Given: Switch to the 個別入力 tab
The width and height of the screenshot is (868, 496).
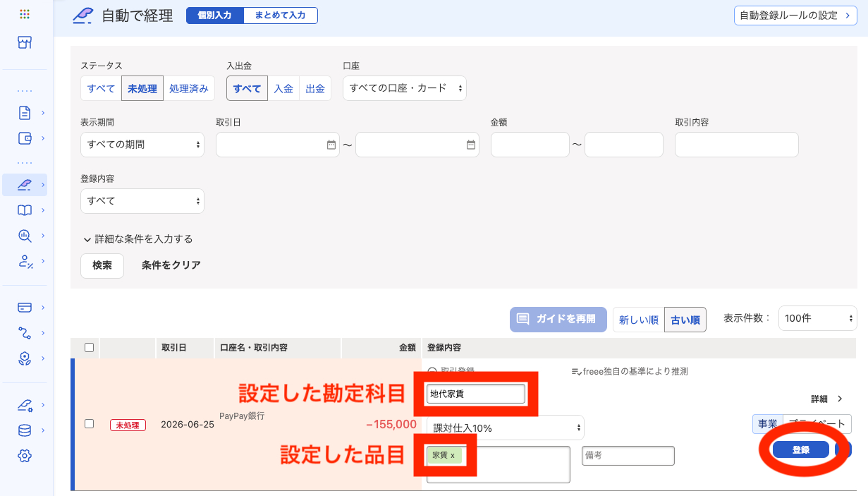Looking at the screenshot, I should [215, 15].
